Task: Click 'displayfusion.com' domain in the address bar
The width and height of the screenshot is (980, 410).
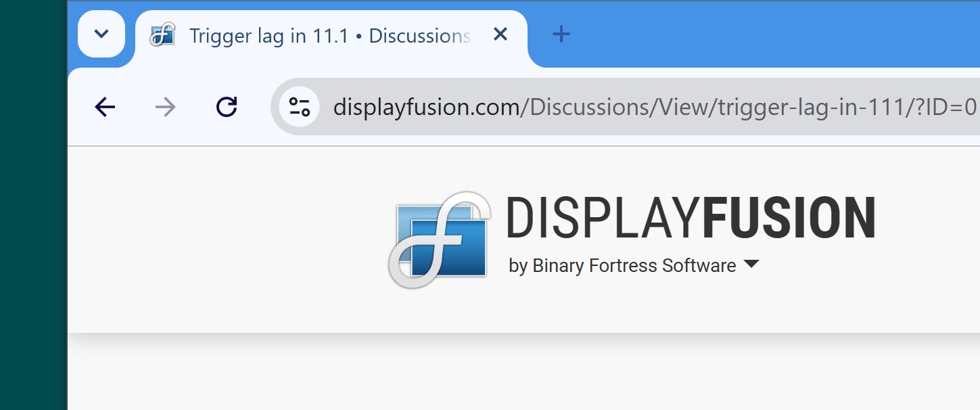Action: pyautogui.click(x=425, y=108)
